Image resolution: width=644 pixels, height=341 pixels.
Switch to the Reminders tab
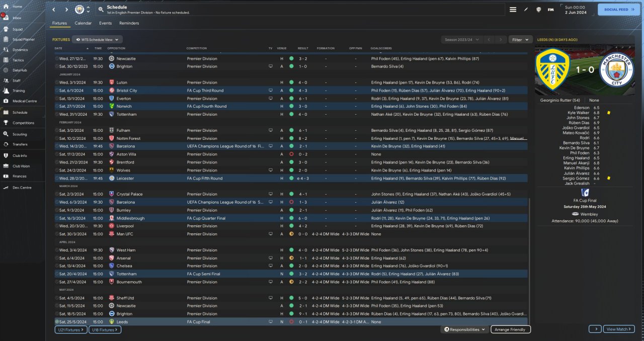click(x=129, y=23)
